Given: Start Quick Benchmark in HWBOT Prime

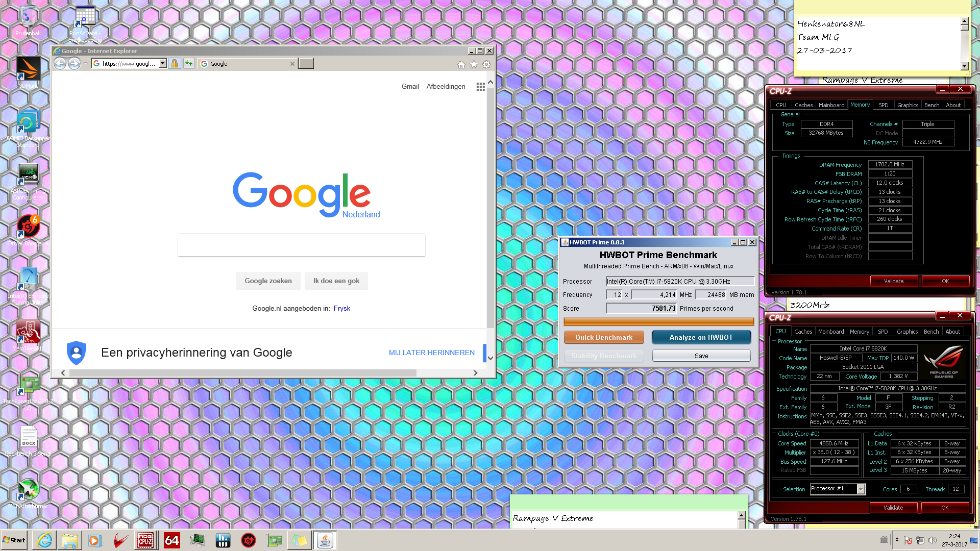Looking at the screenshot, I should [604, 338].
